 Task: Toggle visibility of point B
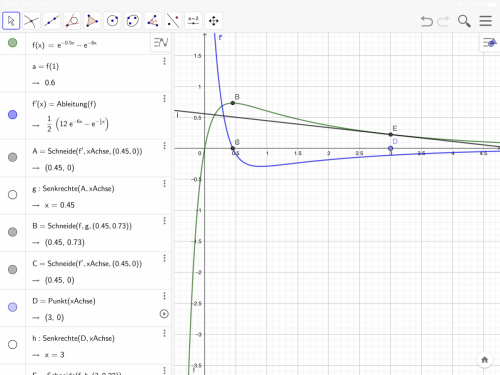(13, 232)
